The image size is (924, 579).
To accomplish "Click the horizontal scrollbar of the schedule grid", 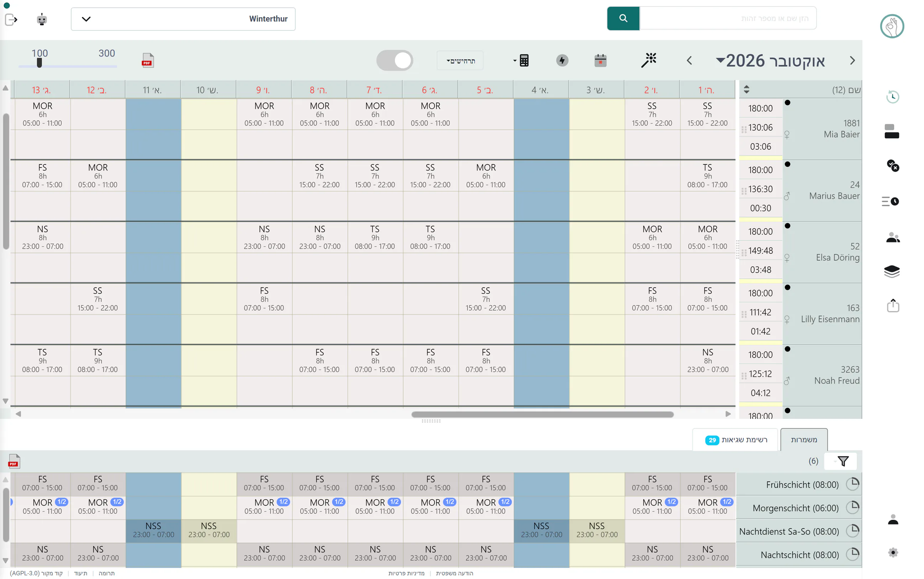I will click(542, 414).
